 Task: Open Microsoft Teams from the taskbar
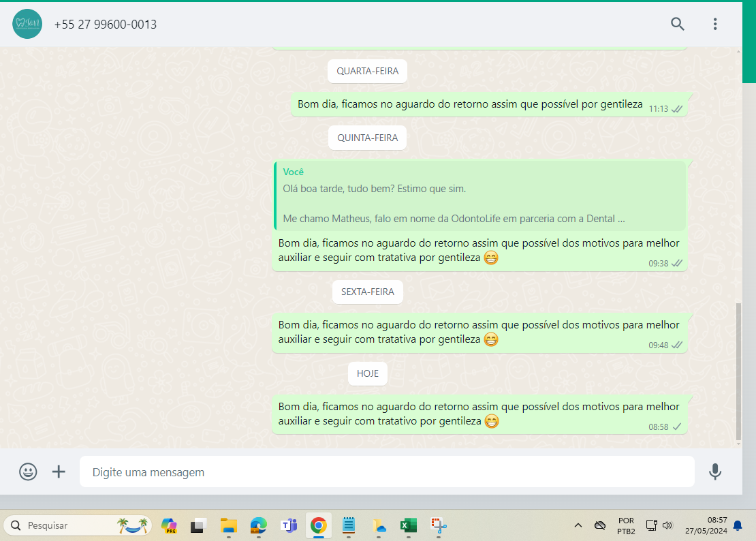pos(289,525)
